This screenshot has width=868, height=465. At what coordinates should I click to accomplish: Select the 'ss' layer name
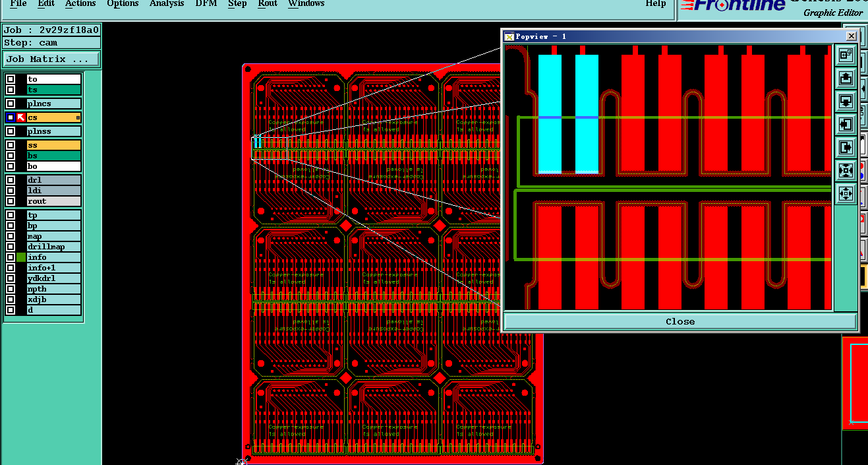53,145
